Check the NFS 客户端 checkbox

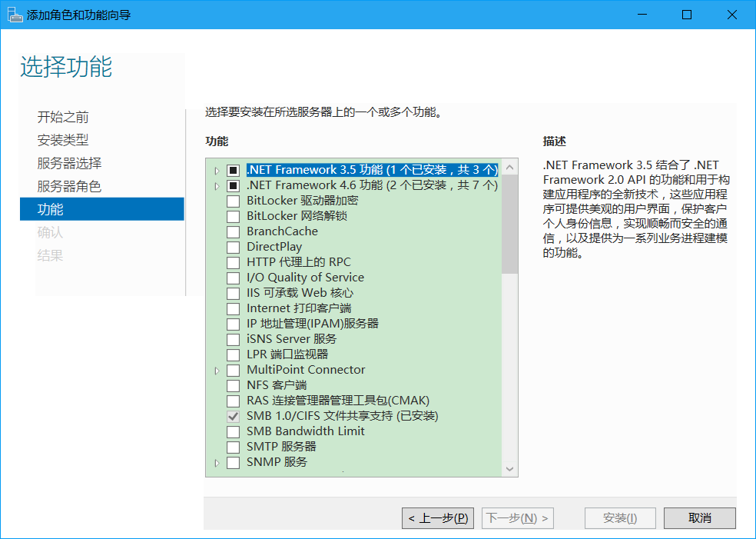point(234,385)
